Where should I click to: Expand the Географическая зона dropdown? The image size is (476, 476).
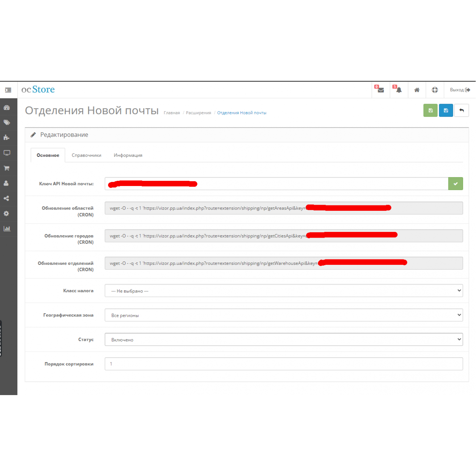click(284, 315)
